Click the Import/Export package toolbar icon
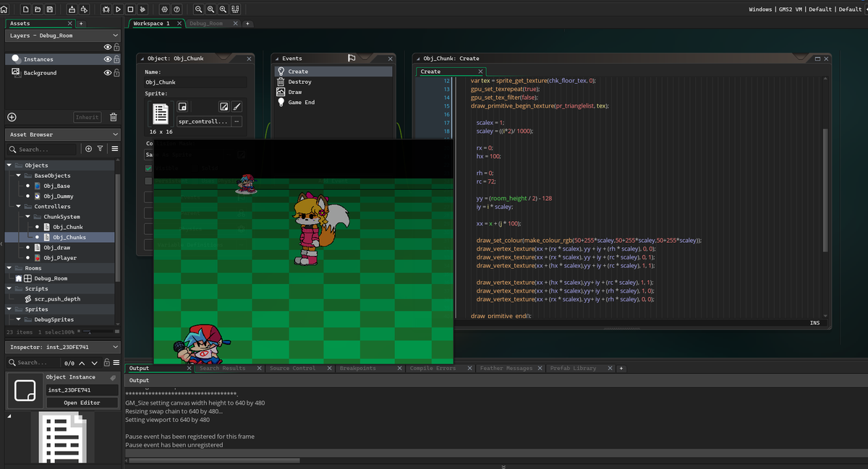The height and width of the screenshot is (469, 868). (x=85, y=9)
